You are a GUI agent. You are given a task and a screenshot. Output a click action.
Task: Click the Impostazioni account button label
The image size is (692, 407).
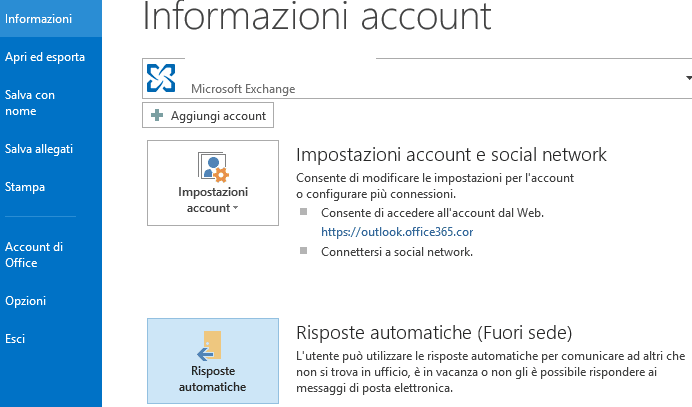pyautogui.click(x=213, y=200)
